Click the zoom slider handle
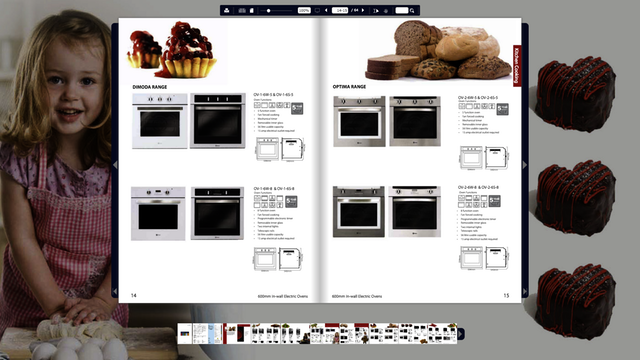The image size is (640, 360). (x=269, y=10)
